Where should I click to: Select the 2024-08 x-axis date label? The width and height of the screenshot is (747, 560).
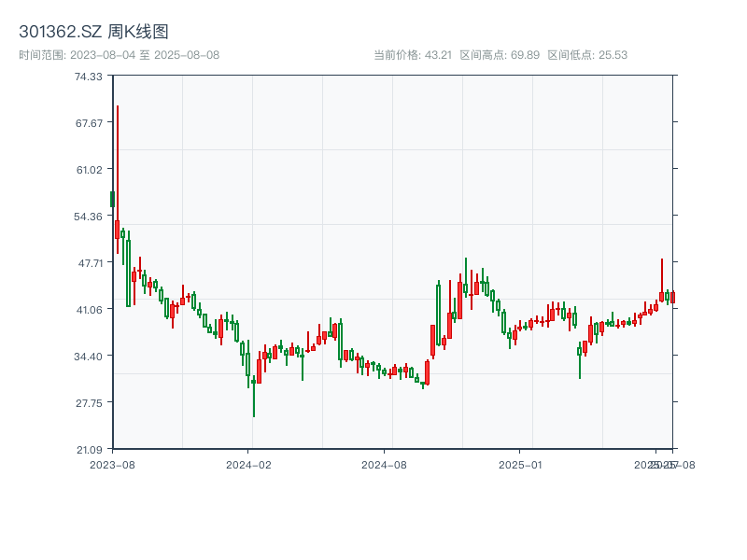point(385,464)
